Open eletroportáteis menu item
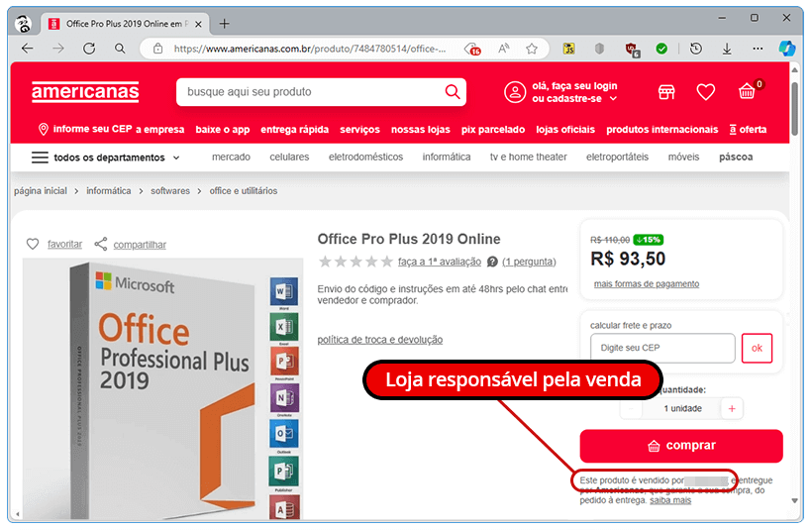 (617, 157)
